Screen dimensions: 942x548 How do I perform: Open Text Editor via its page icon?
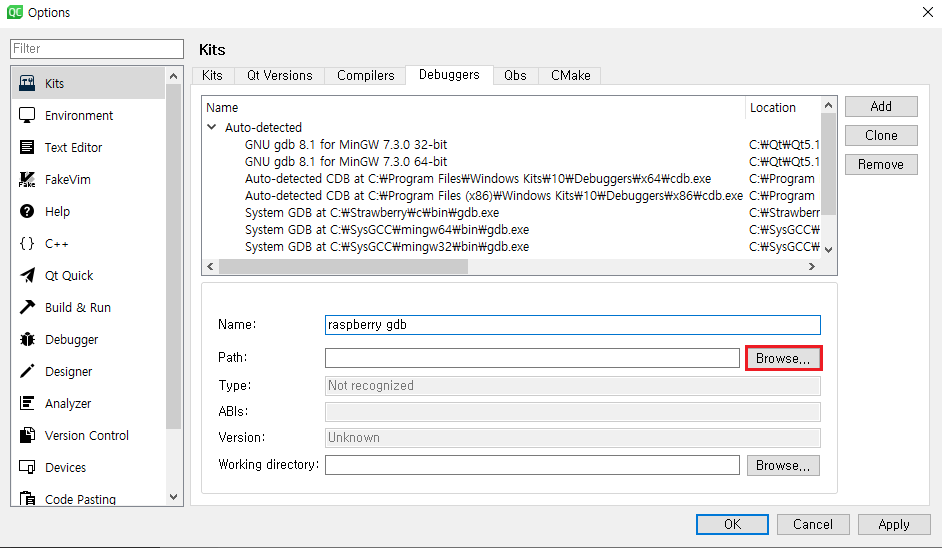point(27,147)
